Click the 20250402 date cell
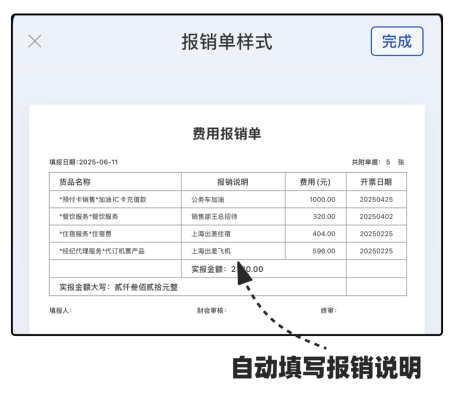Image resolution: width=454 pixels, height=399 pixels. [376, 217]
